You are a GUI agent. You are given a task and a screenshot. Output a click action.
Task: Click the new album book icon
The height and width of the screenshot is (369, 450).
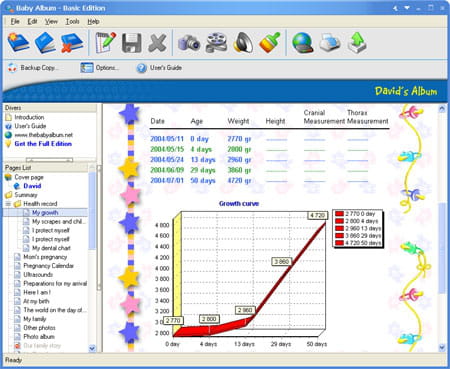(x=19, y=42)
